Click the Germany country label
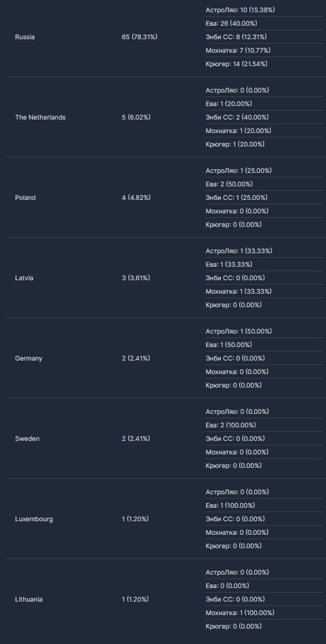326x644 pixels. [x=29, y=358]
